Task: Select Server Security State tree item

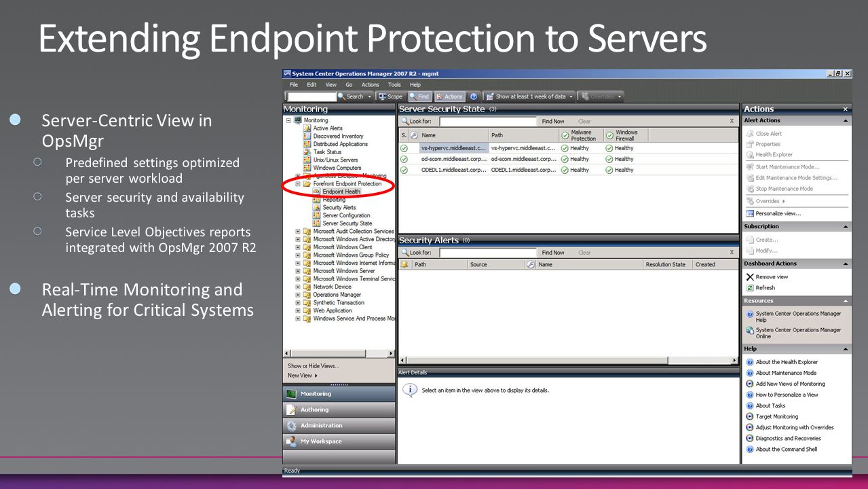Action: (x=347, y=223)
